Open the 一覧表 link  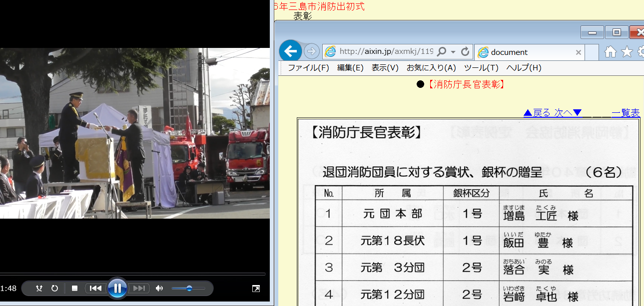pyautogui.click(x=626, y=113)
